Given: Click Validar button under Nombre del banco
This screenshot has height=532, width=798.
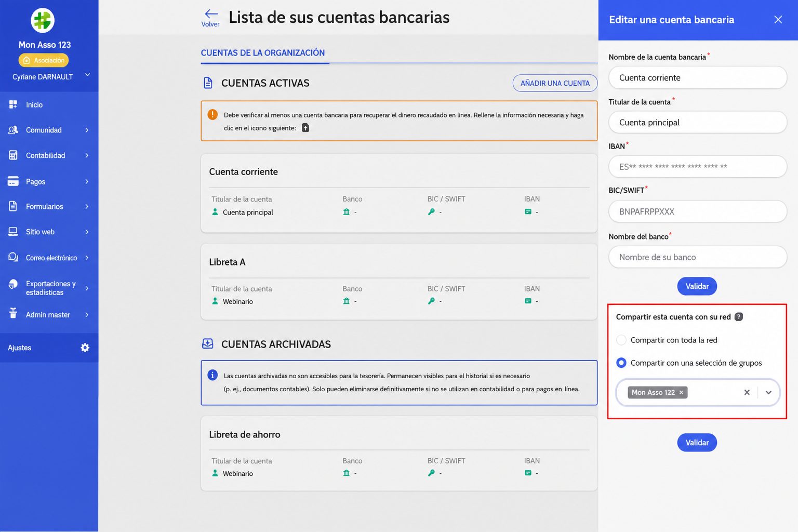Looking at the screenshot, I should tap(697, 286).
